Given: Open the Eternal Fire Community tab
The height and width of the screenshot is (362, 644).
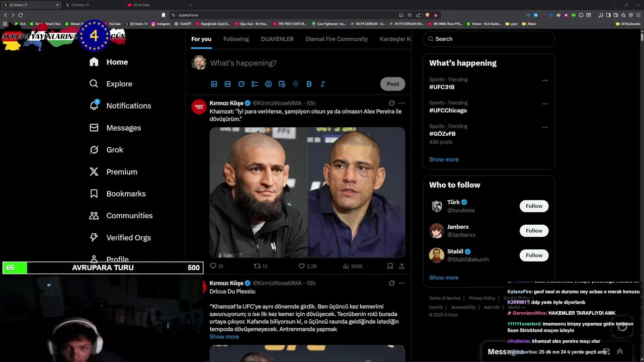Looking at the screenshot, I should pyautogui.click(x=337, y=39).
